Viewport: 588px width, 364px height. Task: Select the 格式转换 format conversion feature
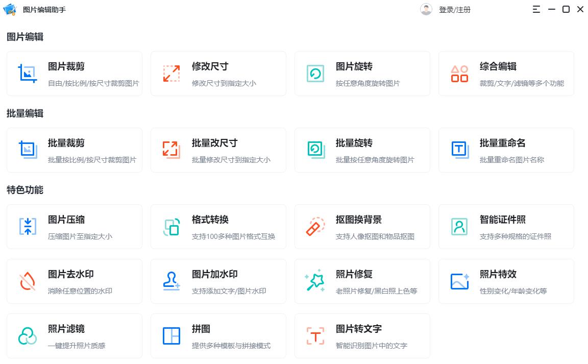coord(218,227)
